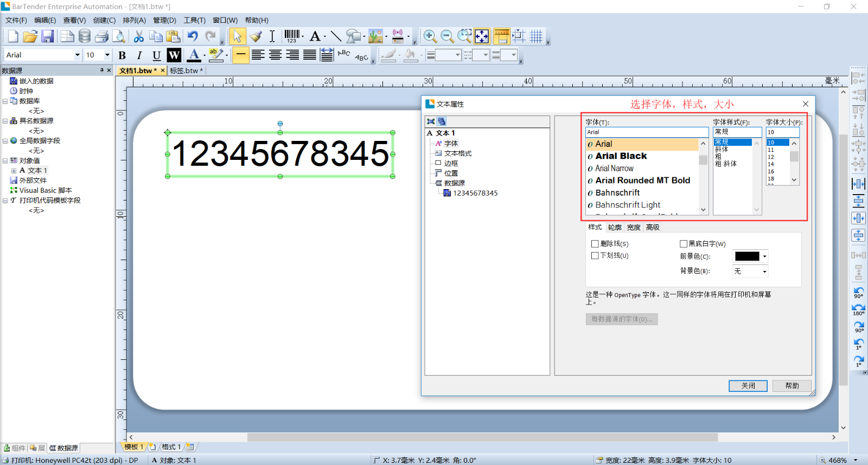Expand the 文本 1 tree node
Viewport: 868px width, 465px height.
(x=14, y=171)
